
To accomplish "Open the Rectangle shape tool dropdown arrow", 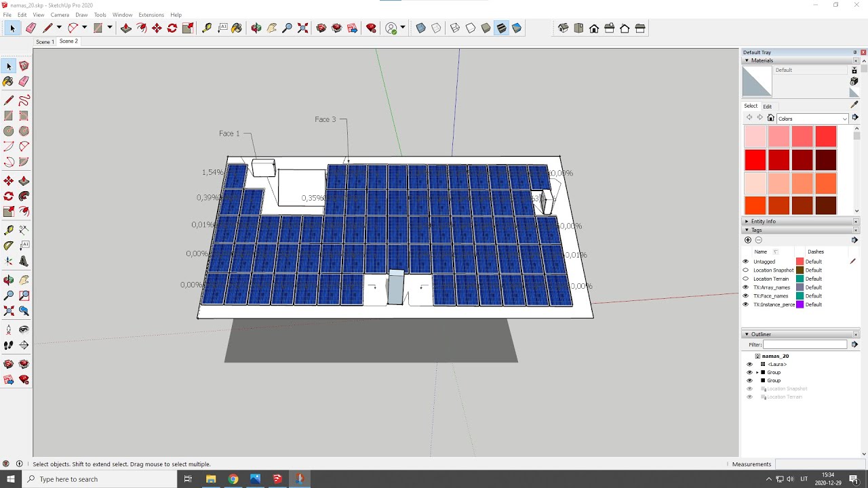I will pos(109,28).
